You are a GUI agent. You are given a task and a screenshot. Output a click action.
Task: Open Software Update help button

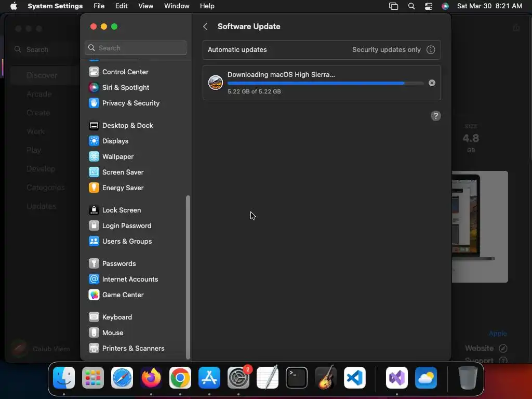click(x=436, y=116)
